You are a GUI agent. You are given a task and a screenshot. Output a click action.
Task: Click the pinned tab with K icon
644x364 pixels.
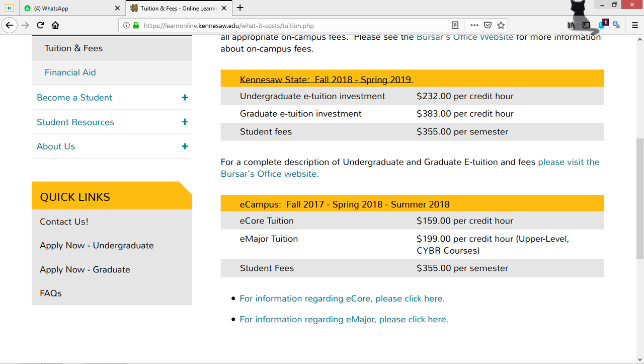click(x=9, y=8)
